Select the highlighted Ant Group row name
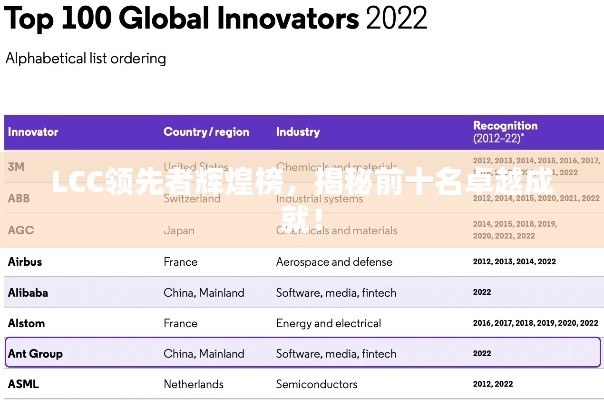Viewport: 604px width, 400px height. [x=35, y=353]
